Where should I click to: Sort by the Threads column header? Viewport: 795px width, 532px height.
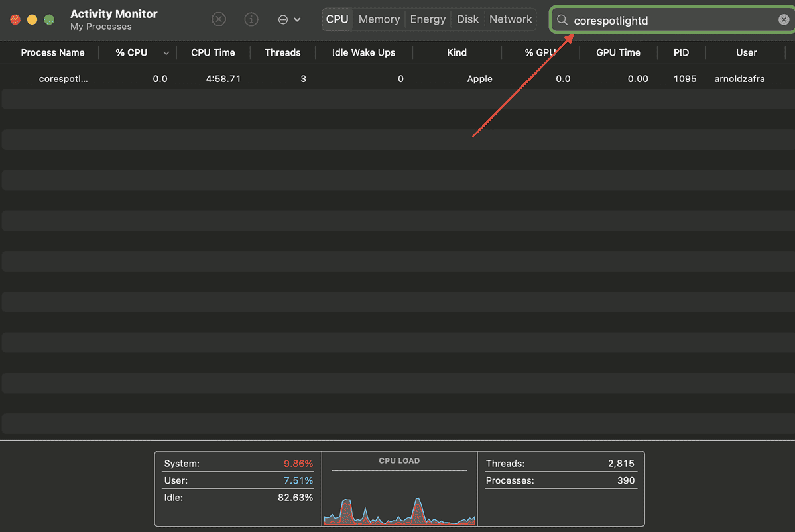coord(282,52)
